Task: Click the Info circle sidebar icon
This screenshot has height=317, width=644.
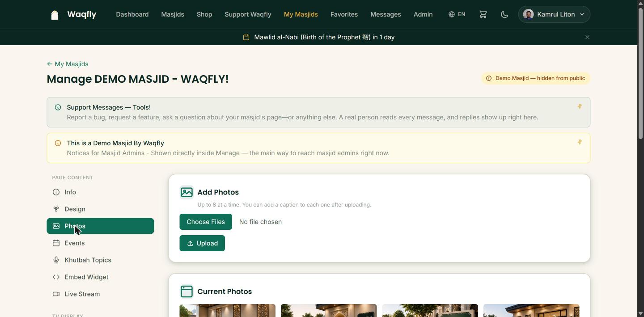Action: click(56, 192)
